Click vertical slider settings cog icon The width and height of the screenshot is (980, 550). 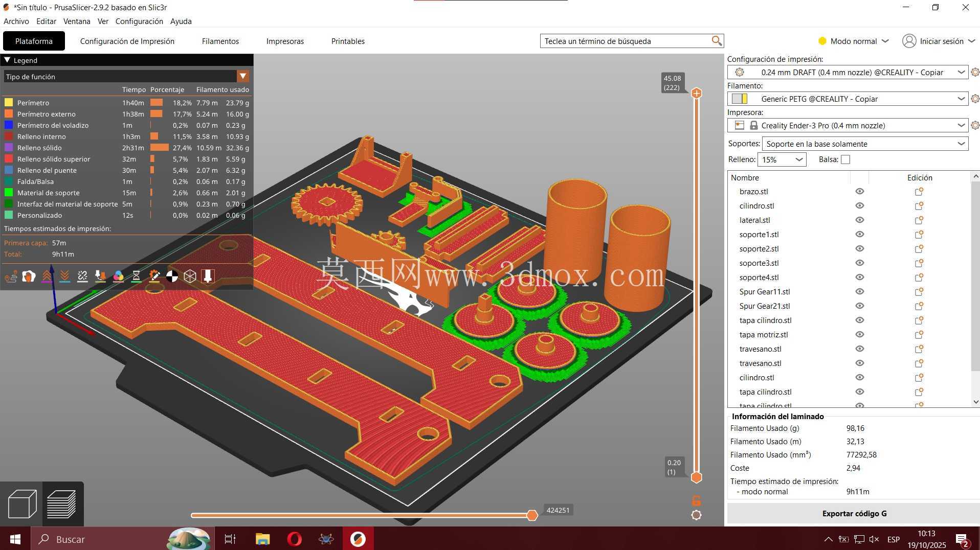pyautogui.click(x=696, y=515)
